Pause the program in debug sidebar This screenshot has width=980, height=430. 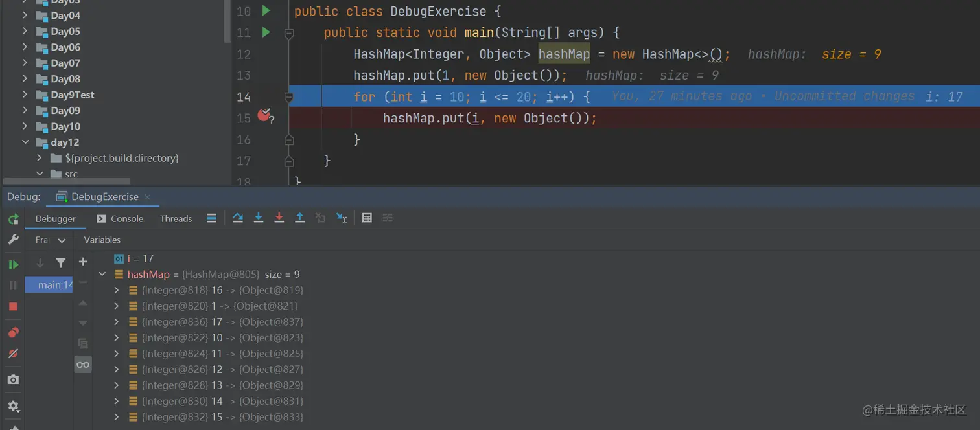coord(13,286)
